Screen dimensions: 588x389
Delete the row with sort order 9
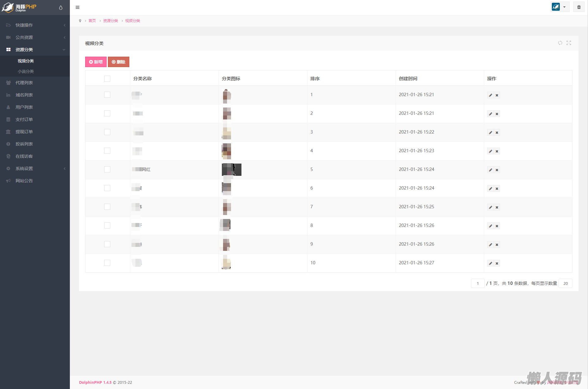pyautogui.click(x=497, y=245)
